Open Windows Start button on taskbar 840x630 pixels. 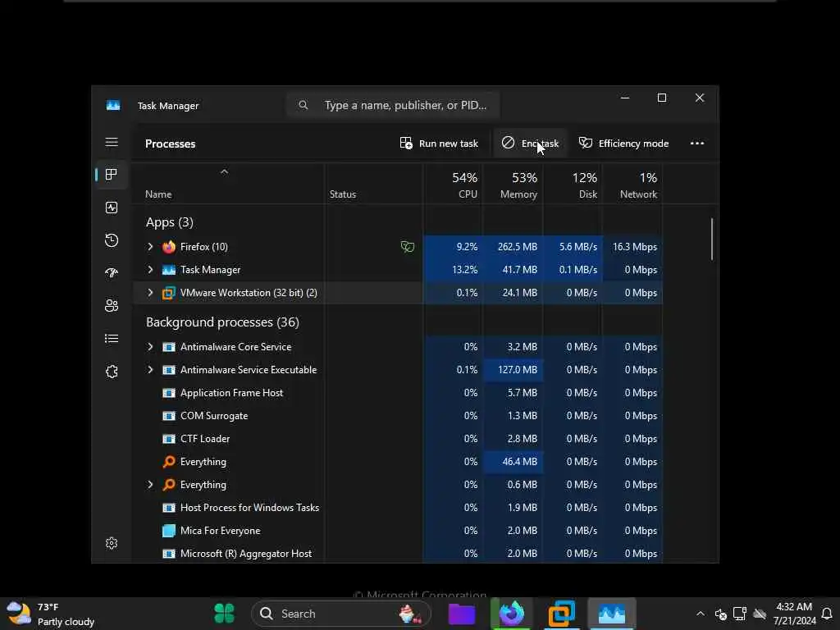coord(225,614)
